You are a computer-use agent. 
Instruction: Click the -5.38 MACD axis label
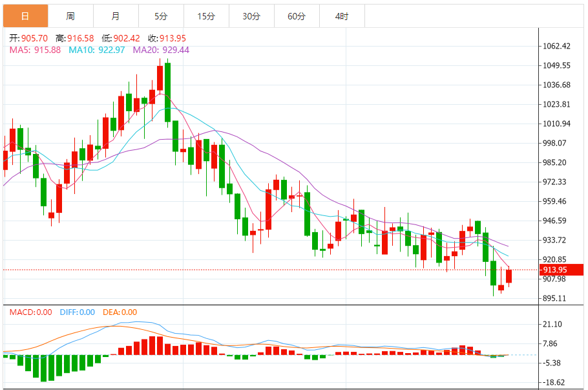click(551, 363)
